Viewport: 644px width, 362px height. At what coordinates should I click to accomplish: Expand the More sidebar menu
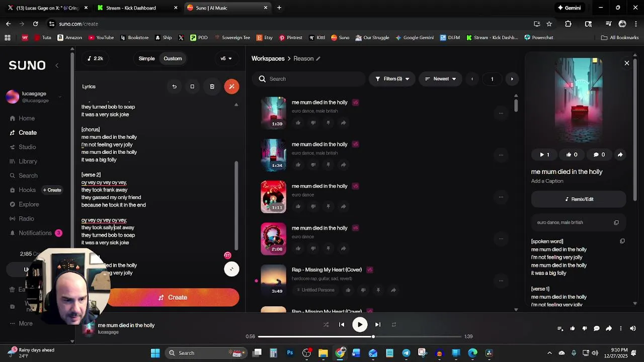coord(21,324)
